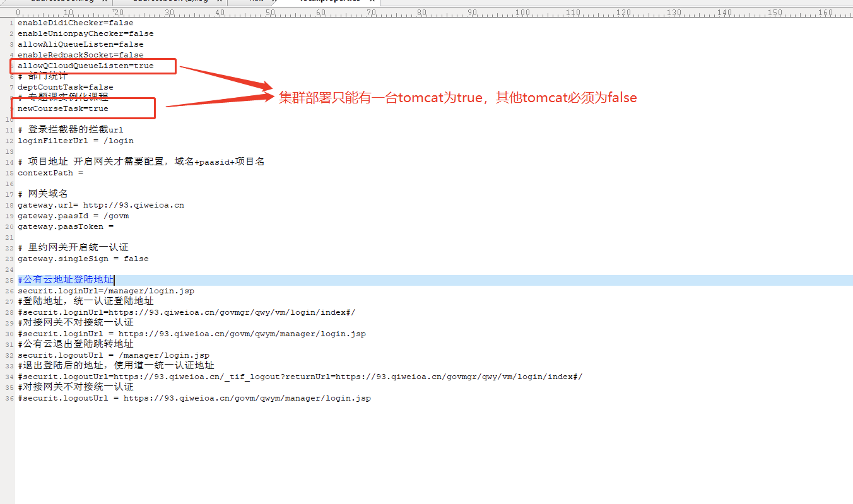Click the '#退出登陆后的地址' comment line
Screen dimensions: 853x504
pos(116,366)
